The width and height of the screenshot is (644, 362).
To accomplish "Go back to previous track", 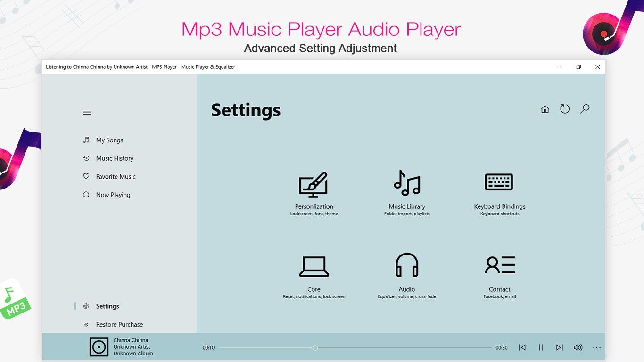I will pos(522,347).
